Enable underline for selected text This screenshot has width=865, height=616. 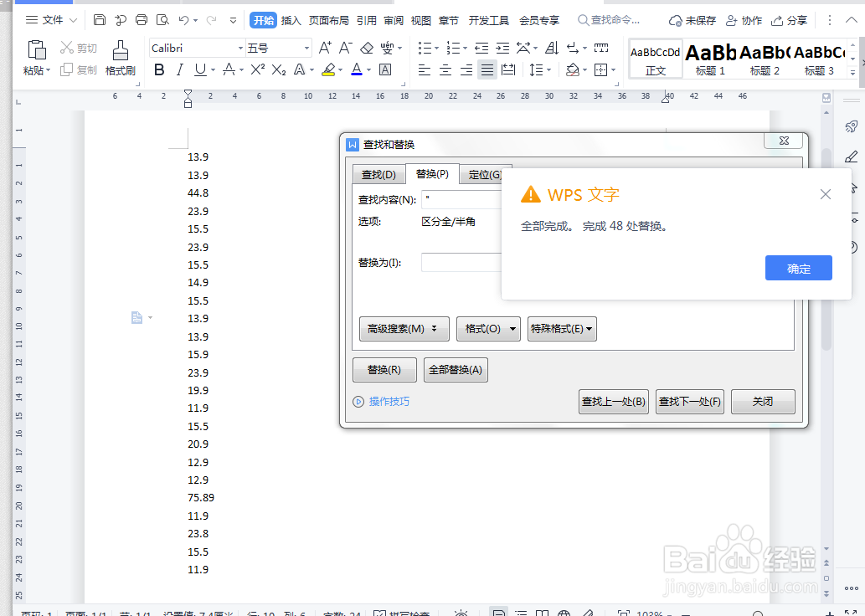pos(198,69)
